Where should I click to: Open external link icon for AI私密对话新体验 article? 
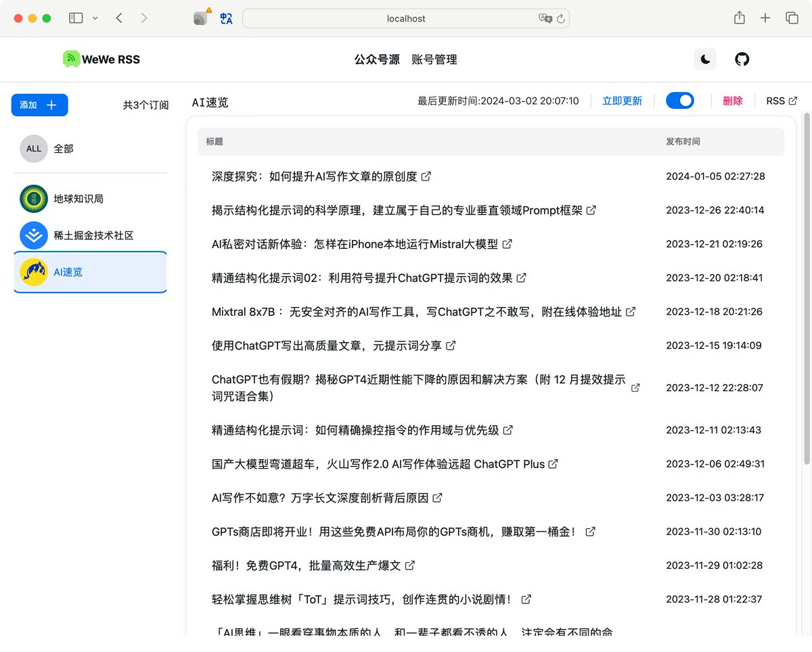tap(507, 244)
